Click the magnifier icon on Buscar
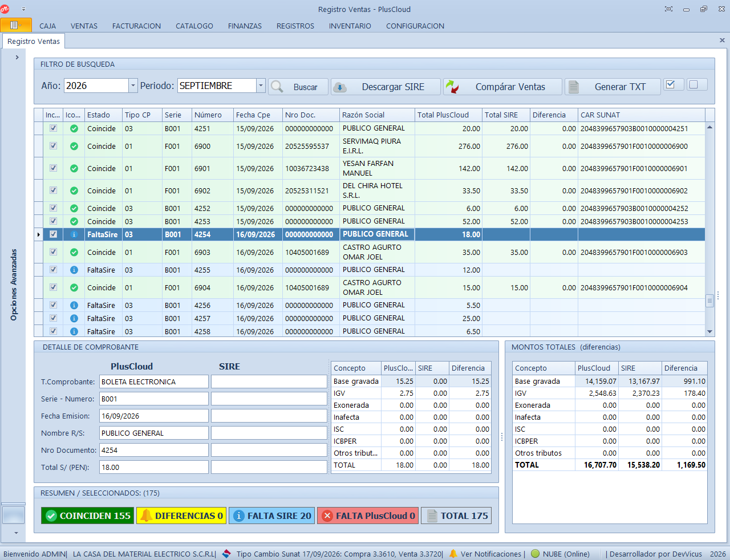This screenshot has width=730, height=560. 277,87
